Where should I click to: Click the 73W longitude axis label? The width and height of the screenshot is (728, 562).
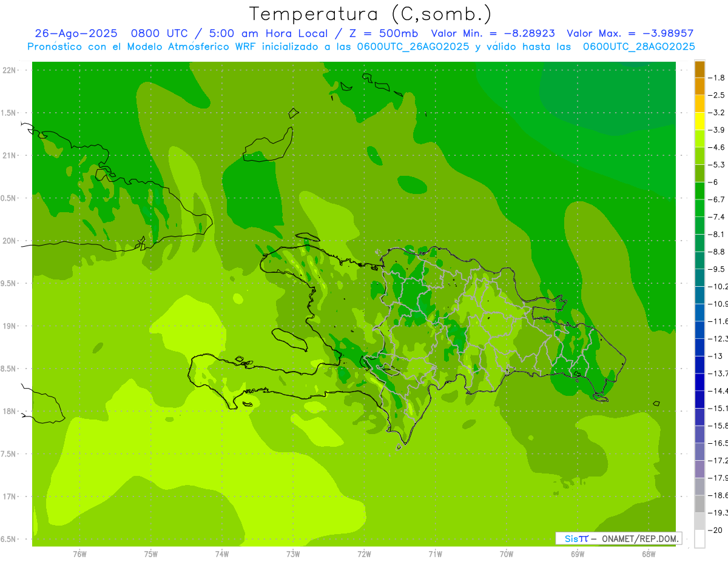point(293,554)
